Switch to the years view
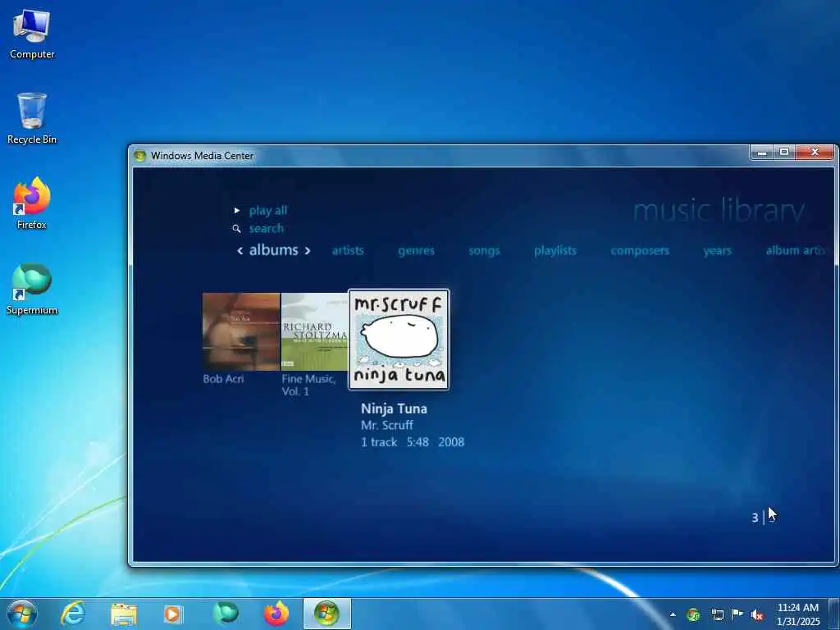Screen dimensions: 840x630 717,251
